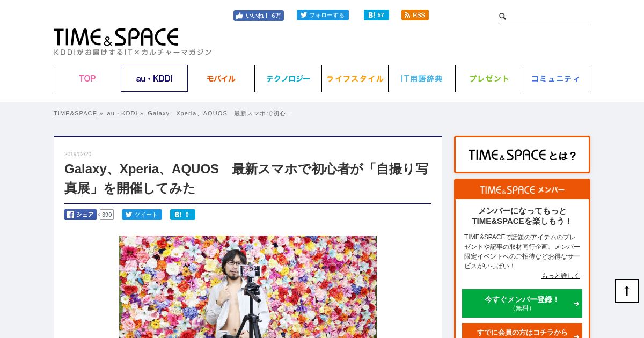Click the もっと詳しく link in sidebar
Screen dimensions: 644x338
click(x=561, y=276)
